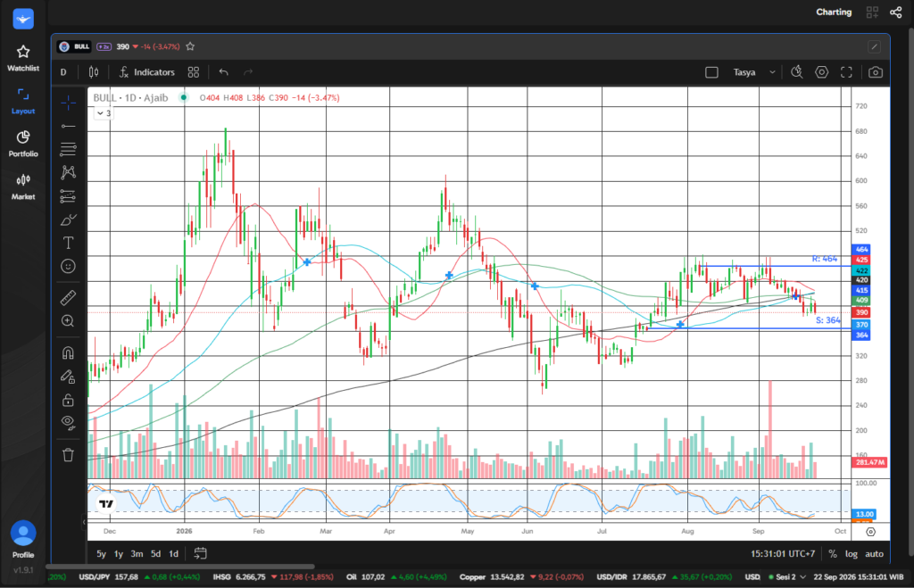Open the Portfolio sidebar section
The width and height of the screenshot is (914, 588).
pyautogui.click(x=23, y=144)
